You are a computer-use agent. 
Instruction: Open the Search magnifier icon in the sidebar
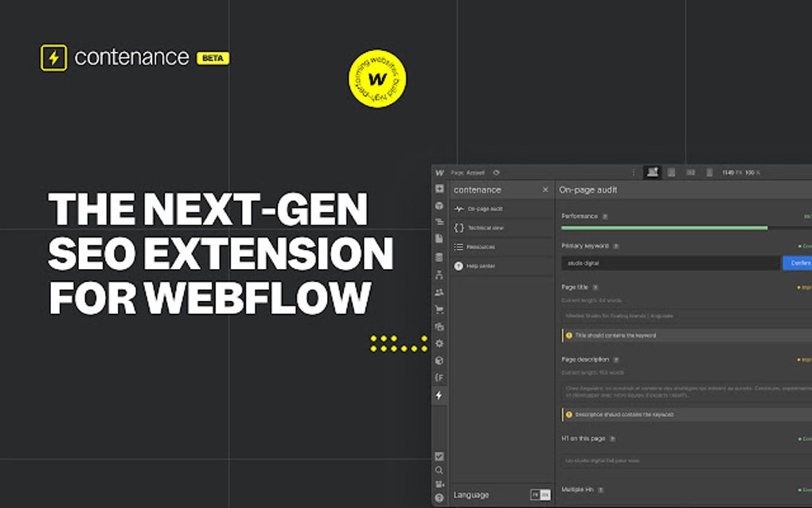click(439, 471)
